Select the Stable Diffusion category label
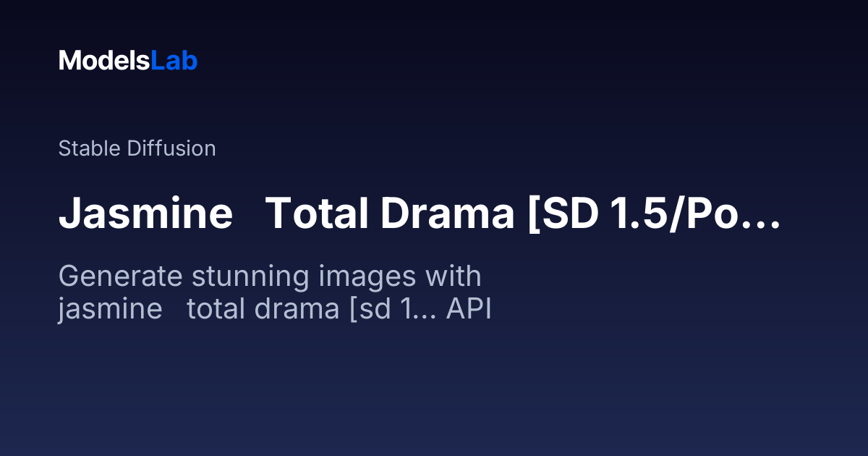 click(137, 148)
